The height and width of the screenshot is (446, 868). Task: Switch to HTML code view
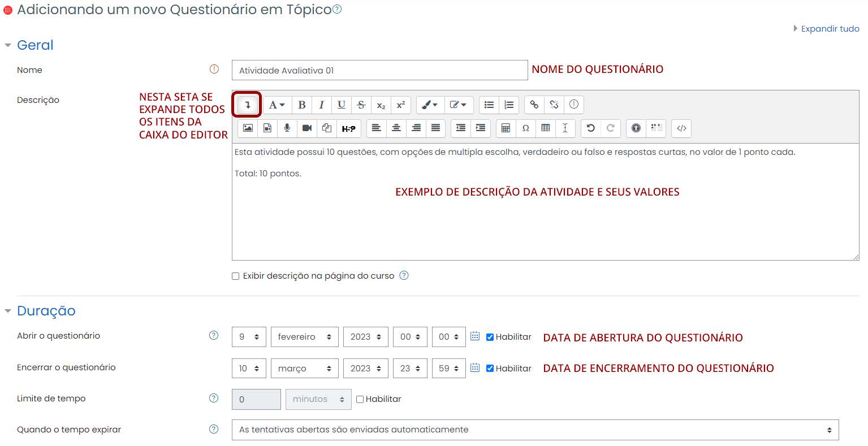pyautogui.click(x=681, y=128)
